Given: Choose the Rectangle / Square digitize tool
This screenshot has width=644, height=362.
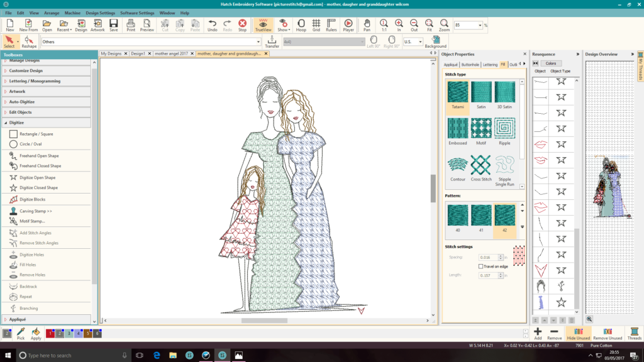Looking at the screenshot, I should tap(36, 134).
